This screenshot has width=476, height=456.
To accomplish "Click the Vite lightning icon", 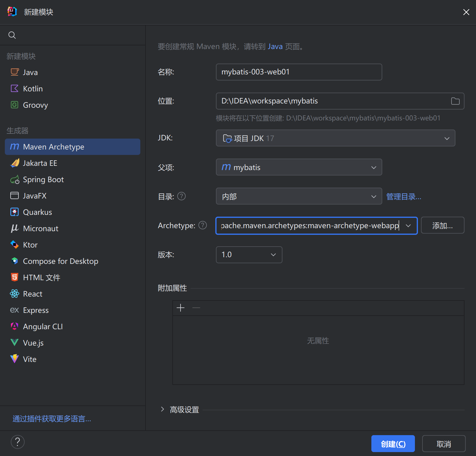I will tap(15, 359).
